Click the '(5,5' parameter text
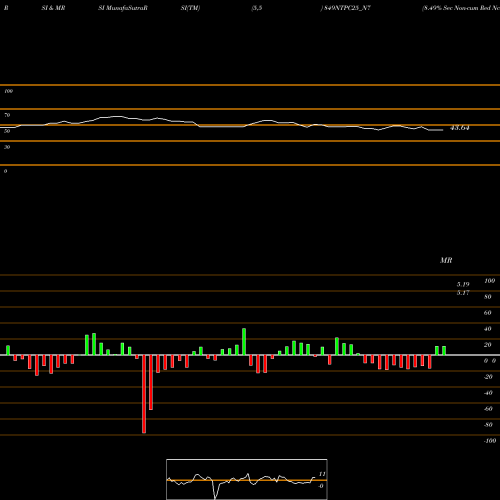Image resolution: width=500 pixels, height=500 pixels. [257, 8]
